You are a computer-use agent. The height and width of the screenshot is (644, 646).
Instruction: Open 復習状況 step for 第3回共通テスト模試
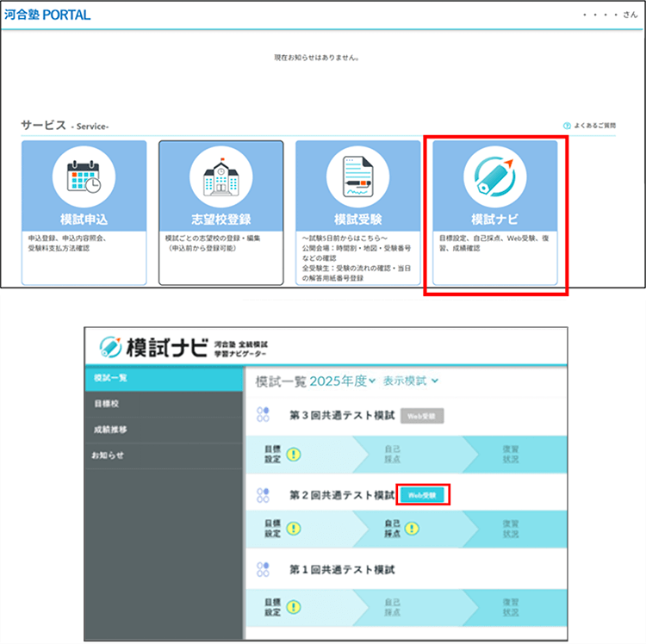coord(511,455)
